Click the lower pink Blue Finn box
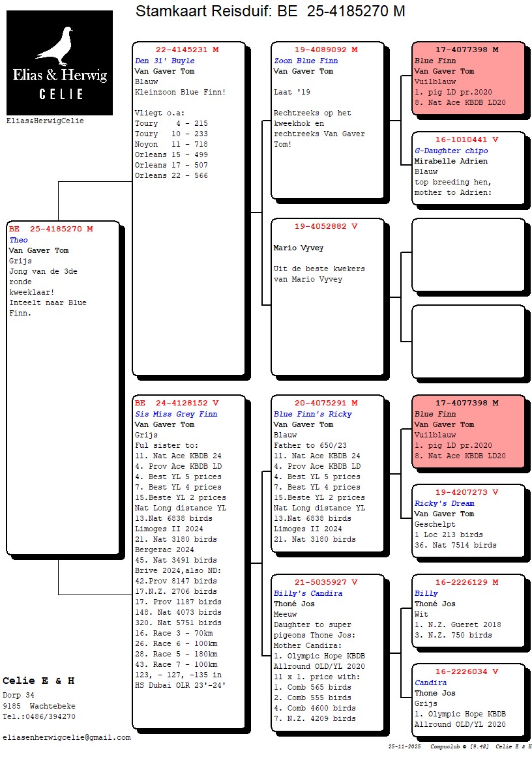532x764 pixels. pyautogui.click(x=468, y=431)
